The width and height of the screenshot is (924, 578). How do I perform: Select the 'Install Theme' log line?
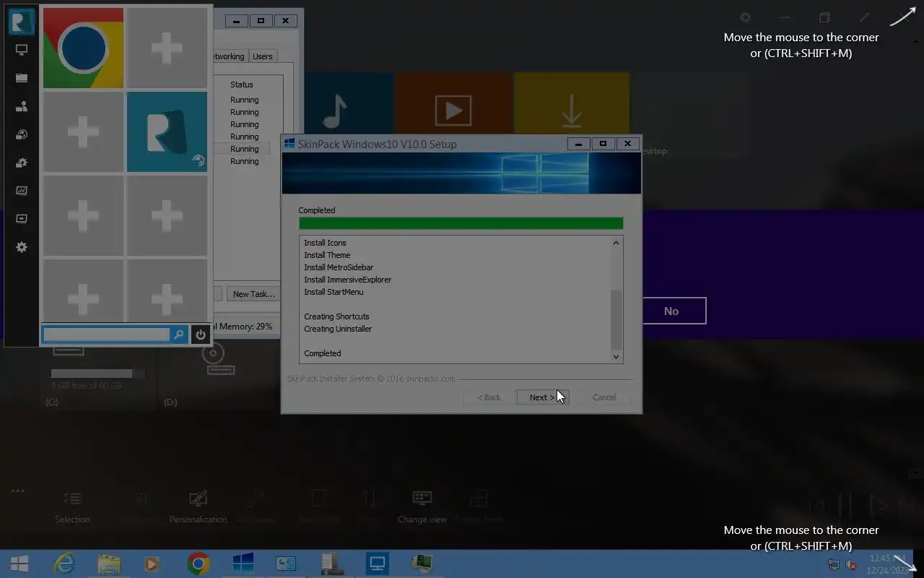tap(327, 255)
